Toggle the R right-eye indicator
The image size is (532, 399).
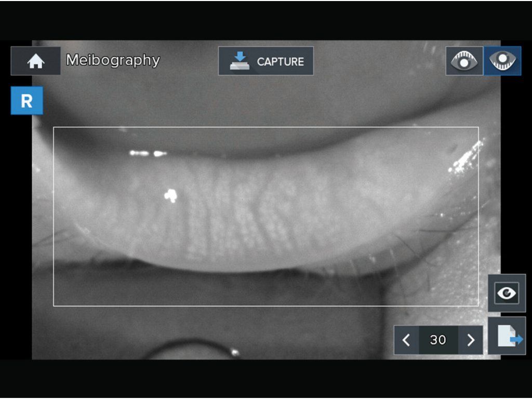point(27,100)
